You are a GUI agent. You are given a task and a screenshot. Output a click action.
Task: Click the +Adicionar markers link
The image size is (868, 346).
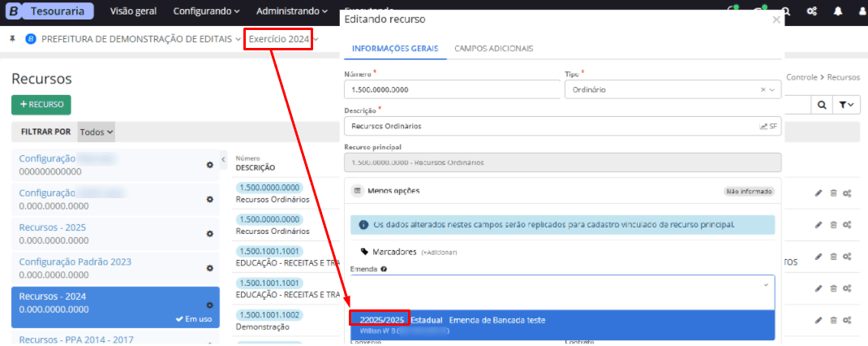coord(439,253)
